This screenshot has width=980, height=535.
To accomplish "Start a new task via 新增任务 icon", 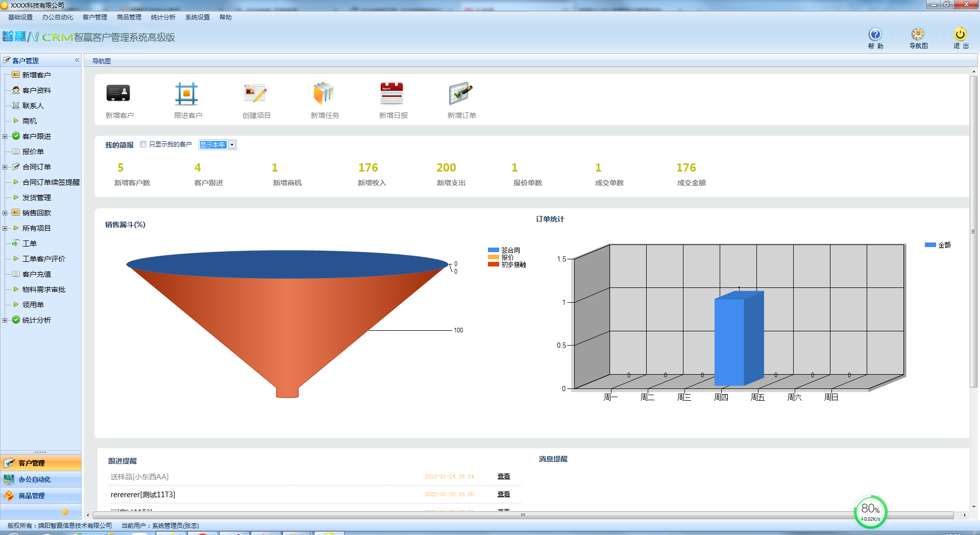I will (324, 93).
